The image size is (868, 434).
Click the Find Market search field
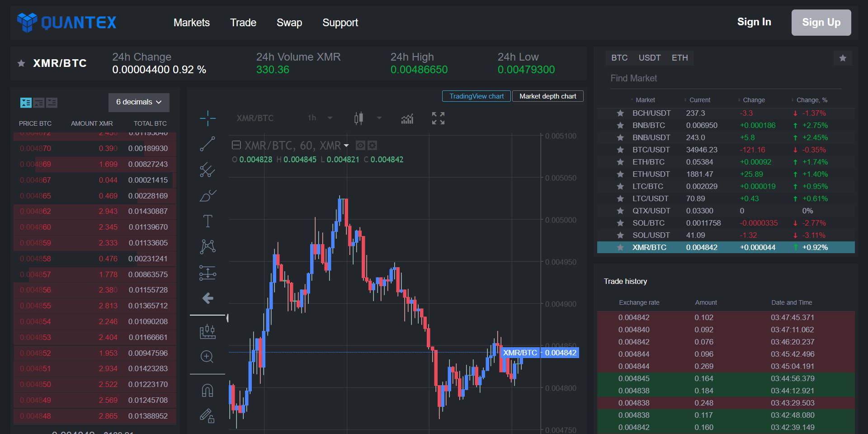pyautogui.click(x=723, y=78)
